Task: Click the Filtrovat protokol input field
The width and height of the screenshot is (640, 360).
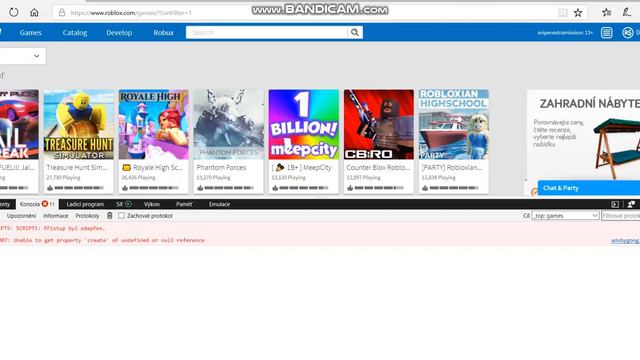Action: click(x=620, y=216)
